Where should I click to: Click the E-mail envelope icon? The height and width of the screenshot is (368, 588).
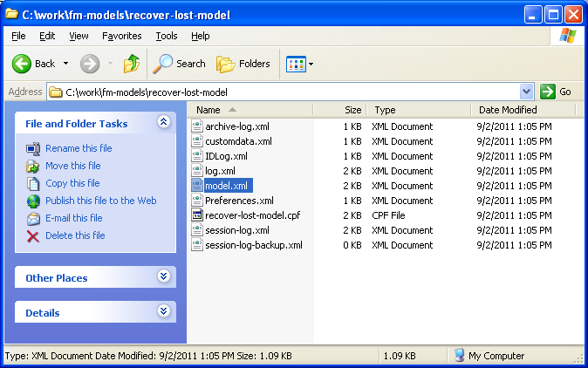[x=33, y=219]
